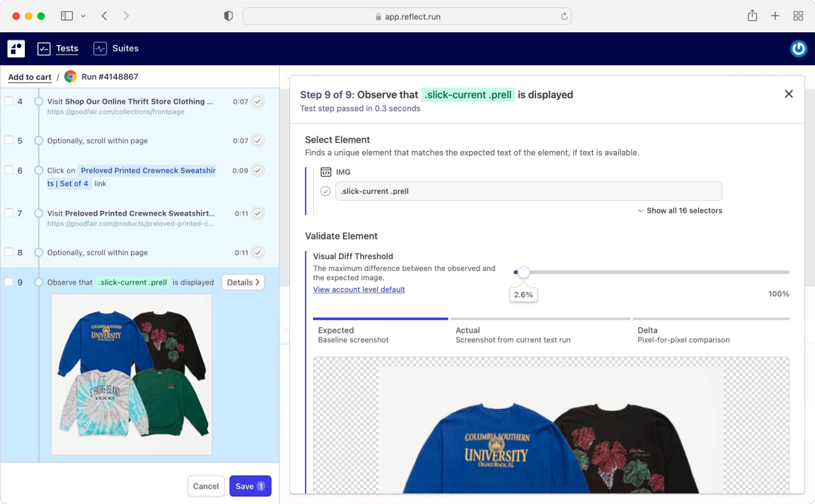Click the Step 9 of 9 heading selector tag

pyautogui.click(x=468, y=94)
